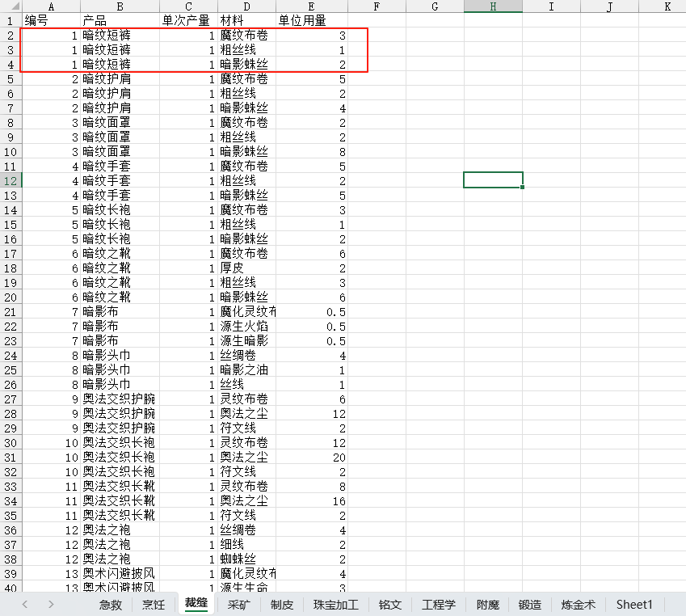Select column J header
The width and height of the screenshot is (686, 616).
click(609, 6)
